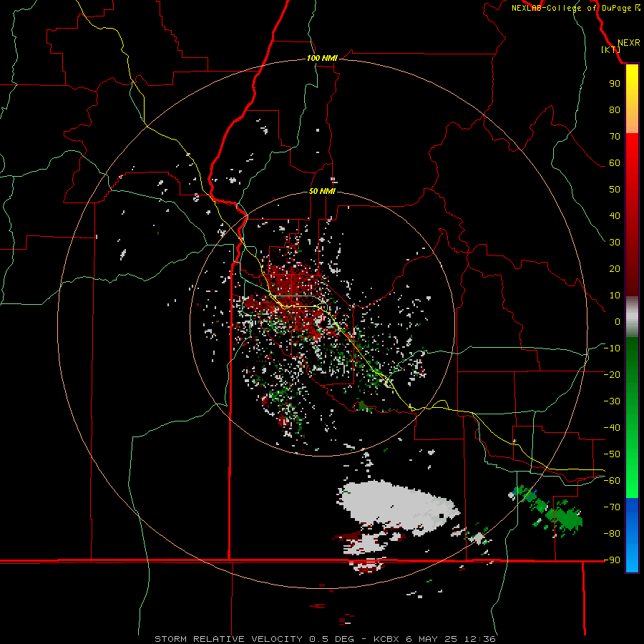Click the -30 value on velocity scale
Viewport: 644px width, 644px height.
coord(612,401)
